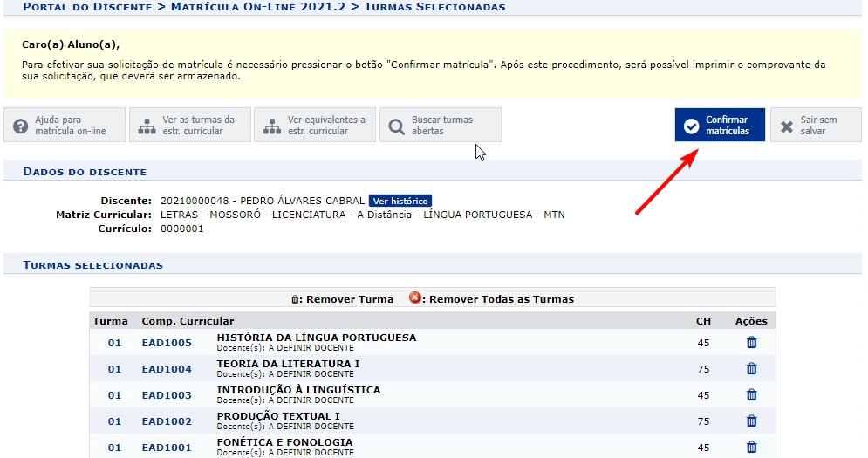The height and width of the screenshot is (458, 868).
Task: Click Buscar turmas abertas button
Action: tap(441, 125)
